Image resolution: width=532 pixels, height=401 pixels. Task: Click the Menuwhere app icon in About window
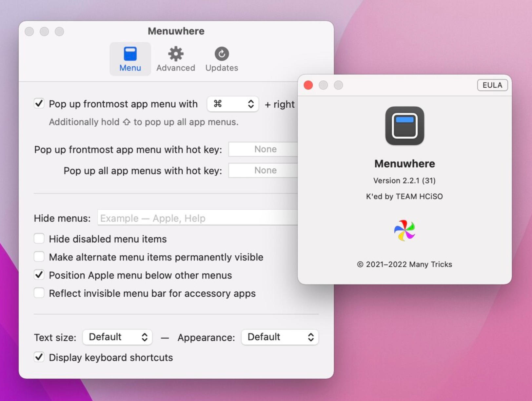pyautogui.click(x=404, y=126)
